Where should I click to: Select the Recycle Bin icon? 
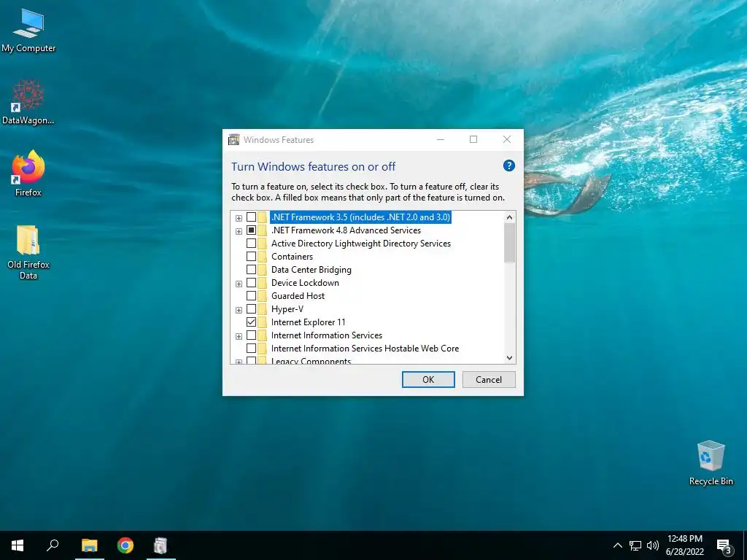pos(711,463)
